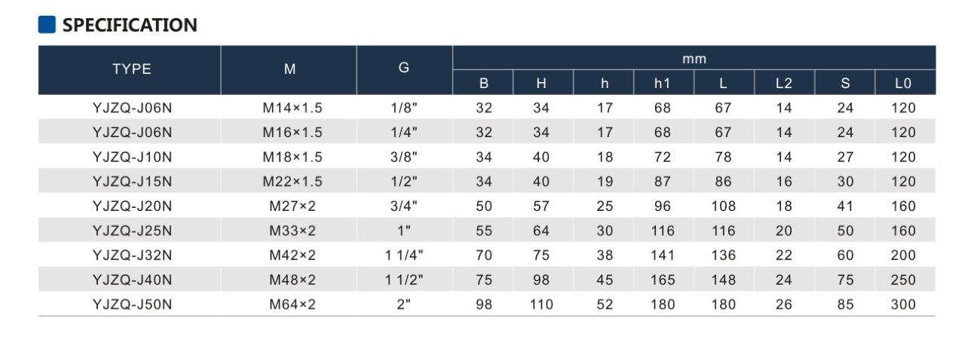Click the L0 column header
980x342 pixels.
[x=904, y=83]
